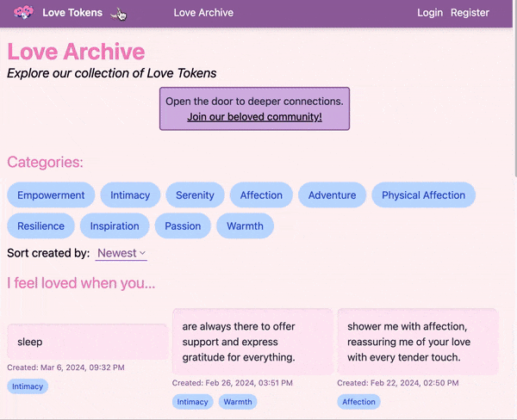Click the 'Created: Mar 6, 2024, 09:32 PM' text
Image resolution: width=517 pixels, height=420 pixels.
66,367
